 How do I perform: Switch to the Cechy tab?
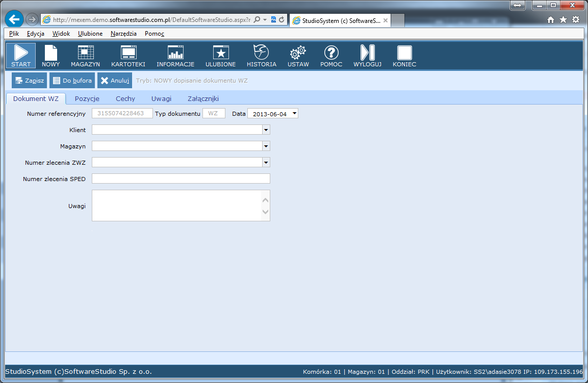click(125, 98)
